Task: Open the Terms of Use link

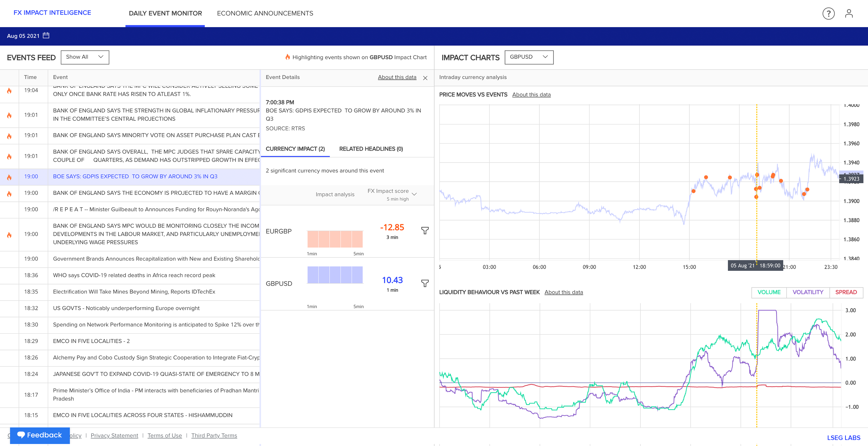Action: point(164,435)
